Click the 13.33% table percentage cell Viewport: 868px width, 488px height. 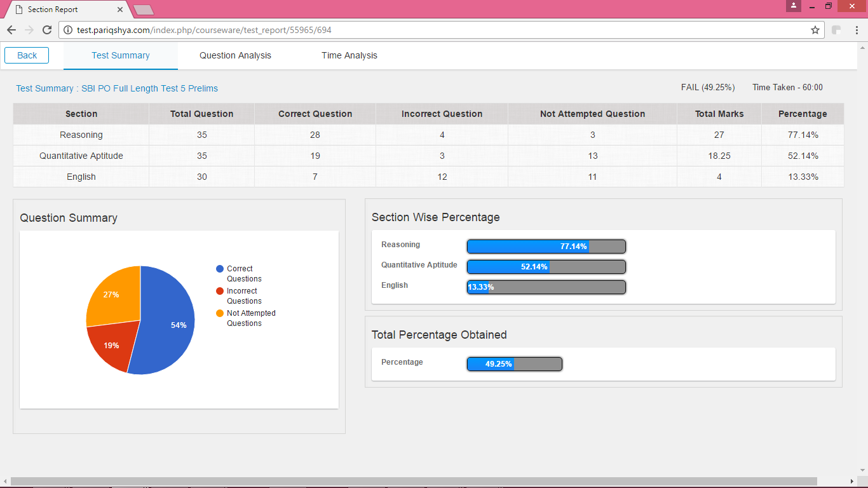point(803,177)
